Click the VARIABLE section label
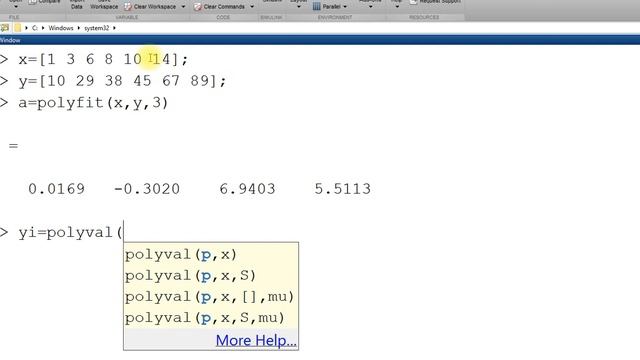Viewport: 640px width, 360px height. [x=127, y=17]
